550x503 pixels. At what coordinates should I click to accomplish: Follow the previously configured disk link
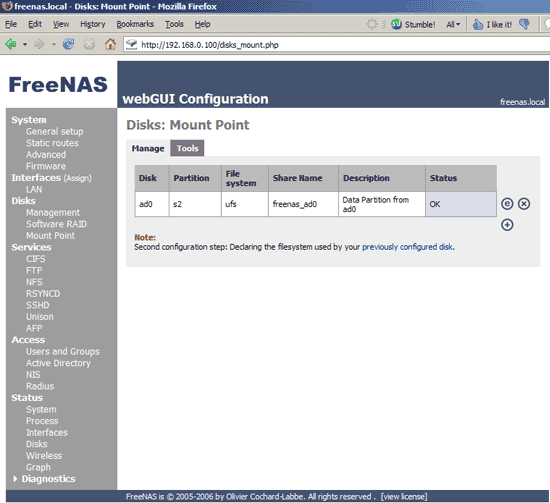coord(408,247)
